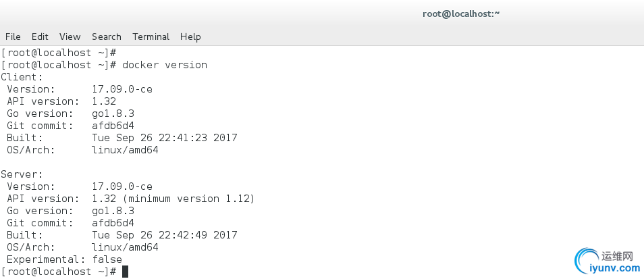Click the Client Git commit afdb6d4 value

click(x=113, y=126)
